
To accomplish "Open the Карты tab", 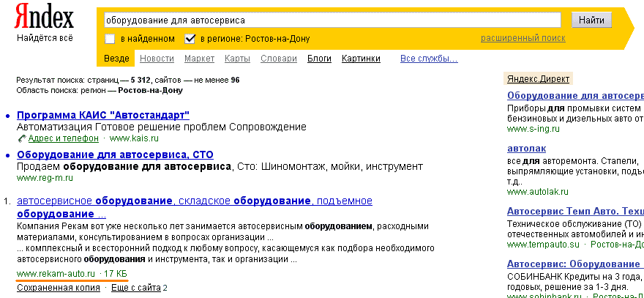I will pyautogui.click(x=237, y=59).
